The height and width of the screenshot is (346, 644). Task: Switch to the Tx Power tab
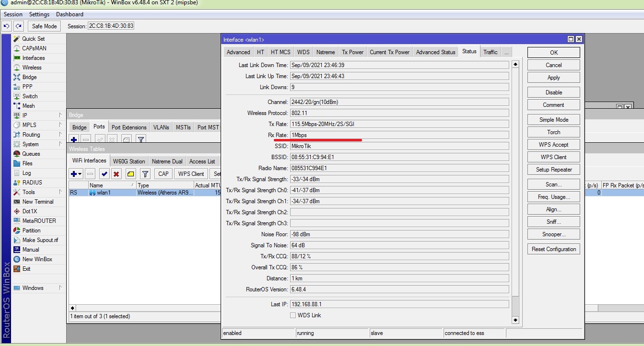(x=352, y=52)
